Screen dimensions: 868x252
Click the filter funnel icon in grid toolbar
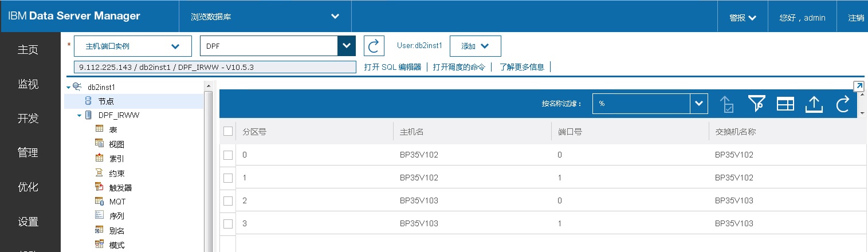756,104
